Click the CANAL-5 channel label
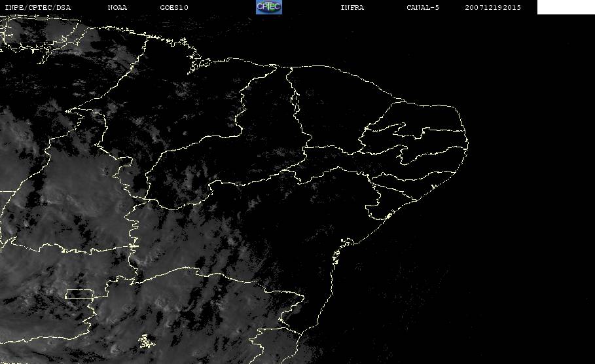Viewport: 595px width, 364px height. click(423, 8)
